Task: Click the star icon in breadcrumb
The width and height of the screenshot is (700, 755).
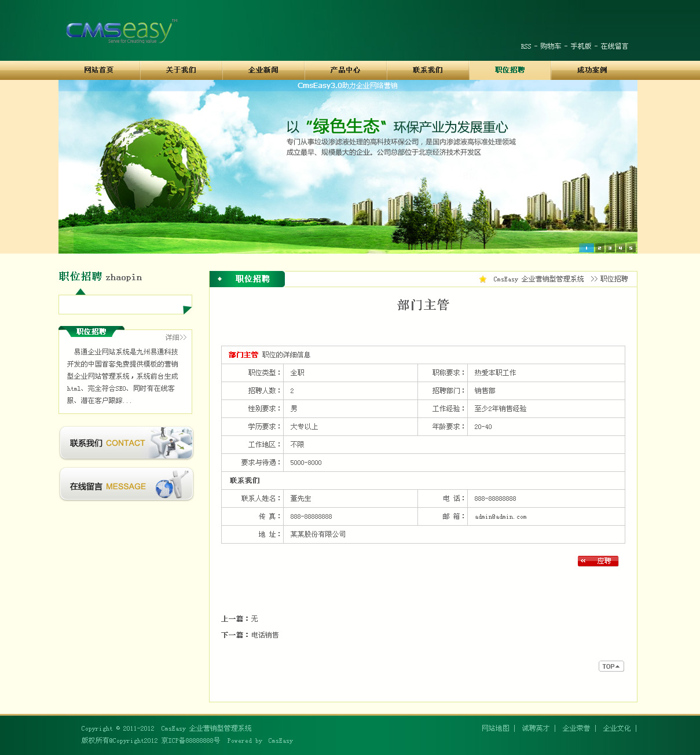Action: pyautogui.click(x=483, y=279)
